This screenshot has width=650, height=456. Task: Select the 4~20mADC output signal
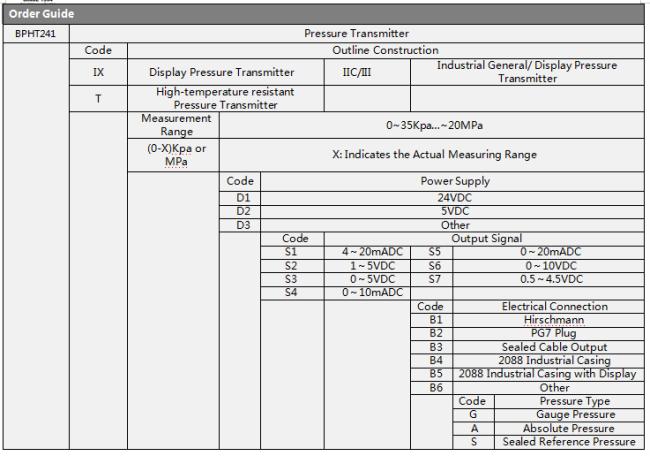coord(368,252)
